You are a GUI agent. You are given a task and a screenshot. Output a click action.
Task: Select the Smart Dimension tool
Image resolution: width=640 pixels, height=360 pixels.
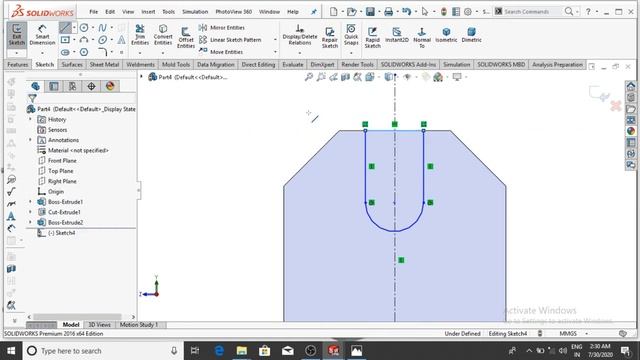pyautogui.click(x=42, y=35)
